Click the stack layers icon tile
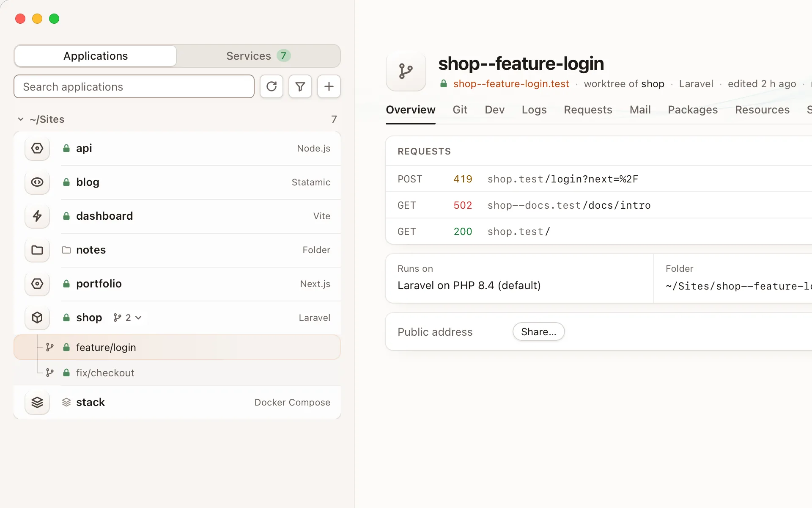 point(37,402)
